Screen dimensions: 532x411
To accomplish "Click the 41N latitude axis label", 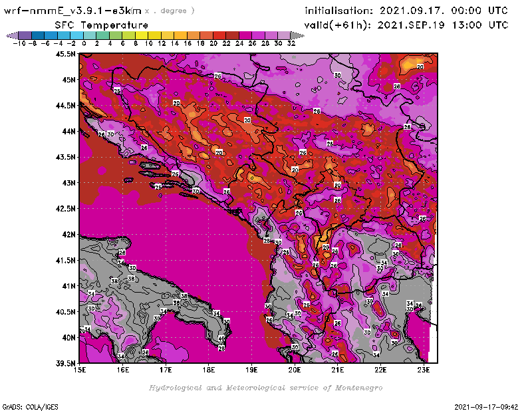I will (68, 286).
